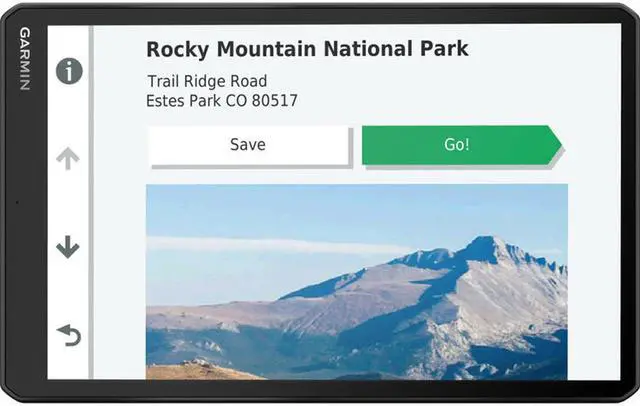The image size is (640, 406).
Task: Click the Garmin logo on the bezel
Action: point(23,58)
